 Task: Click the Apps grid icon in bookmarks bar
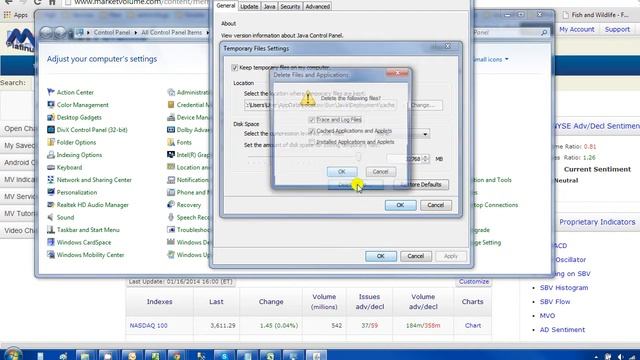point(7,15)
